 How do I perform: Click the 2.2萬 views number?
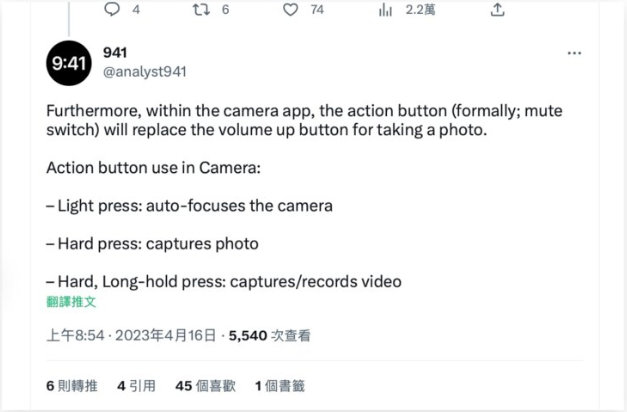pyautogui.click(x=420, y=10)
